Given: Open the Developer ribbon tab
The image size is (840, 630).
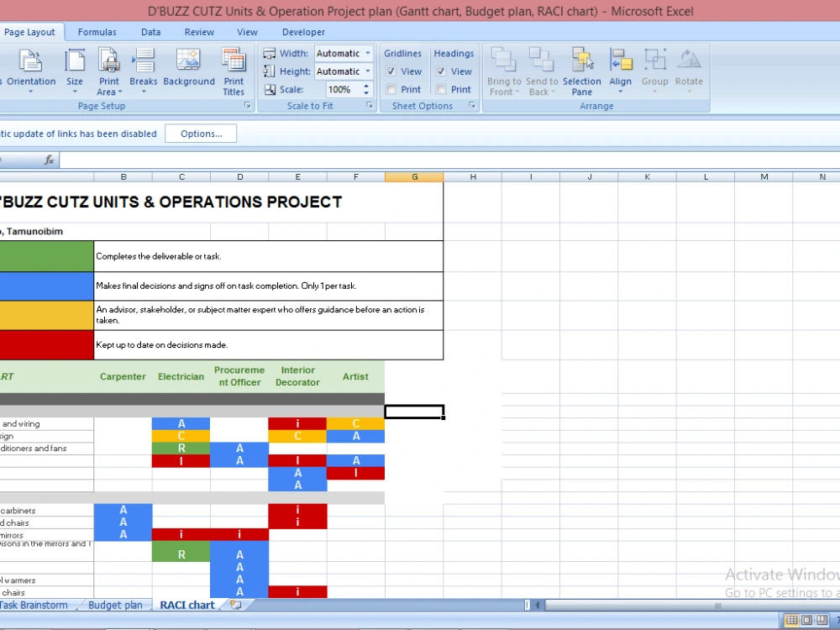Looking at the screenshot, I should (x=304, y=32).
